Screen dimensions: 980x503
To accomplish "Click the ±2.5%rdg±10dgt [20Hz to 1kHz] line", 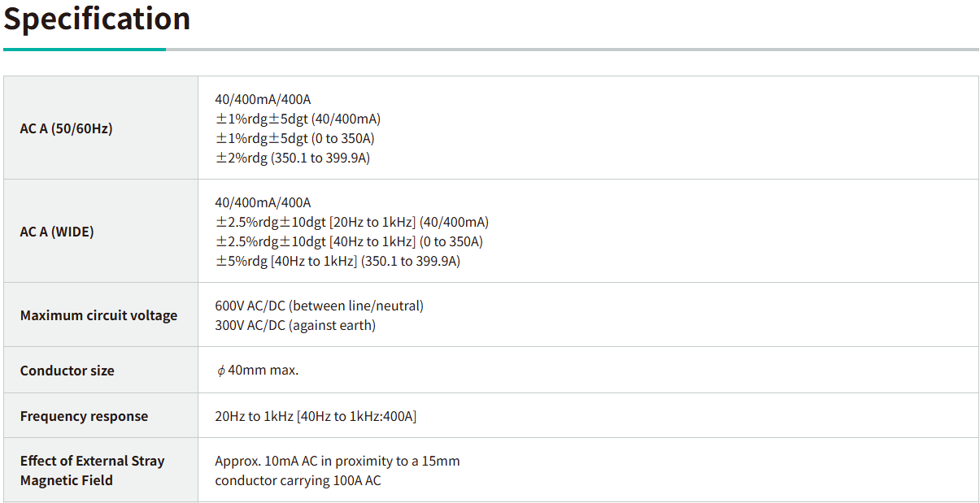I will pos(351,222).
